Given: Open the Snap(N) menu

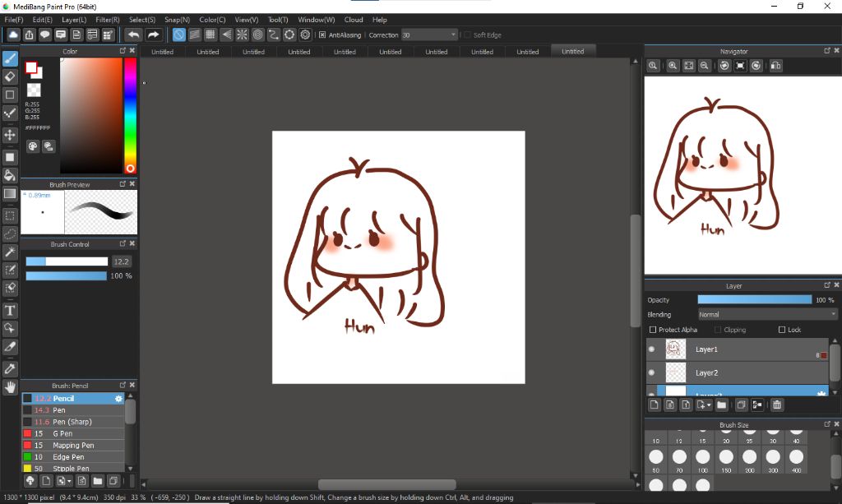Looking at the screenshot, I should 178,20.
